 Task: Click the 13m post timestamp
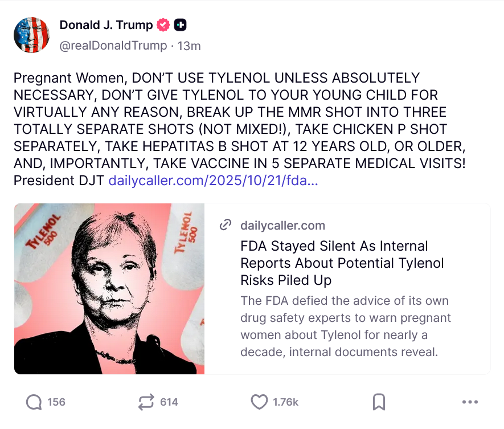[189, 46]
